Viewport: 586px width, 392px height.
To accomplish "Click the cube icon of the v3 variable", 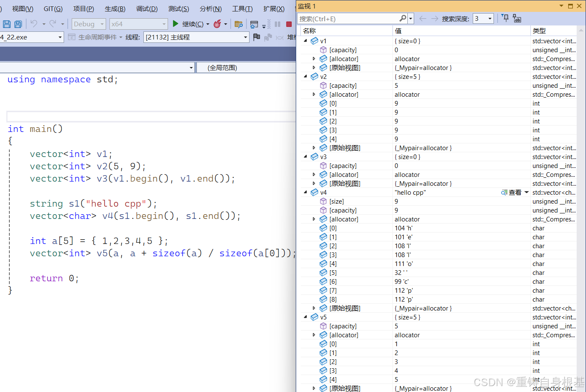I will (x=314, y=157).
